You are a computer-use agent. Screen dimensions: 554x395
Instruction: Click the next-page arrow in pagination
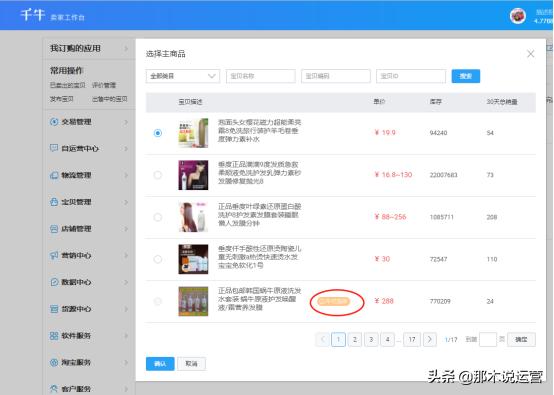pos(430,340)
